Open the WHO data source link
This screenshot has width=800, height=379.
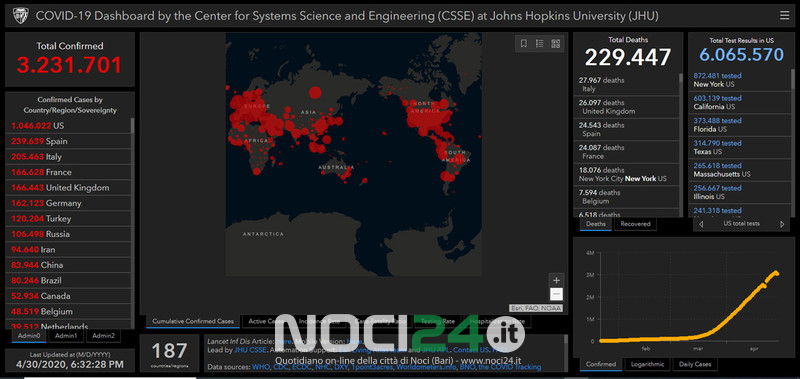tap(260, 367)
